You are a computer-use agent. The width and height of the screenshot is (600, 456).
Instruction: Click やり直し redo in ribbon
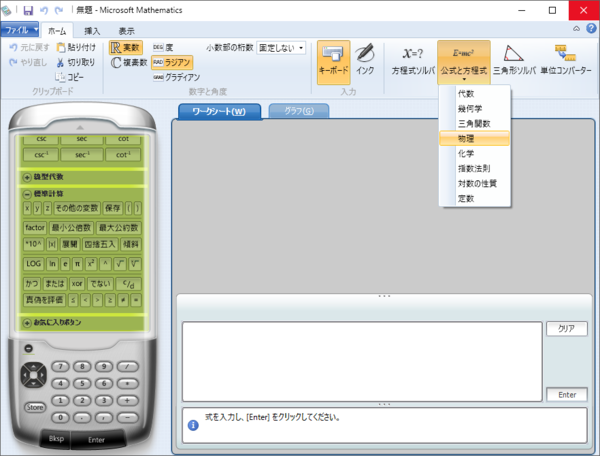click(28, 62)
